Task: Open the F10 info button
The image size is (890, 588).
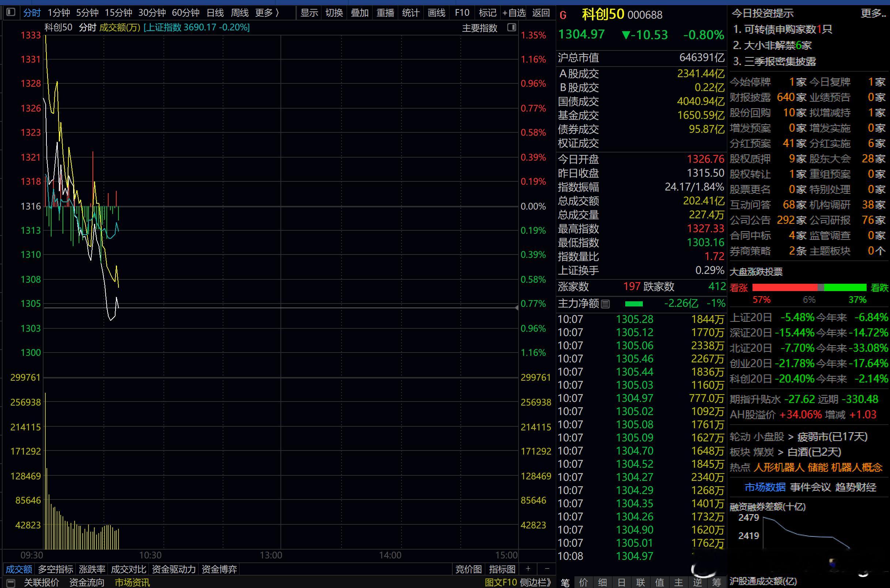Action: point(462,13)
